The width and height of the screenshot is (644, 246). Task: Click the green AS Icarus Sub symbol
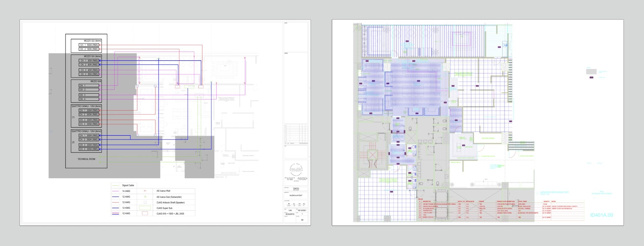coord(145,197)
